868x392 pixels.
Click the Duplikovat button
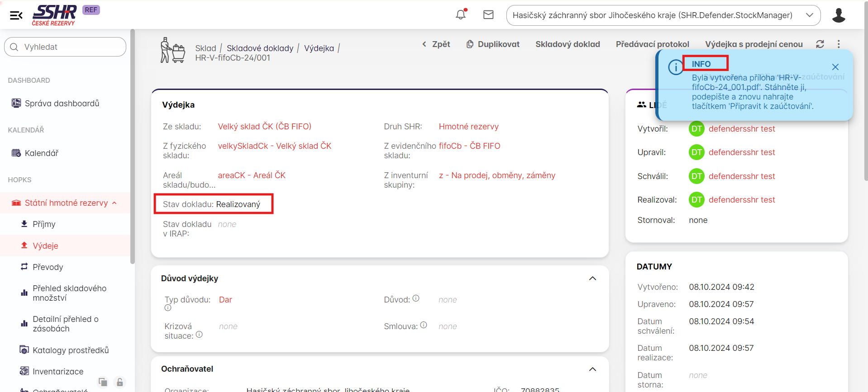point(493,44)
